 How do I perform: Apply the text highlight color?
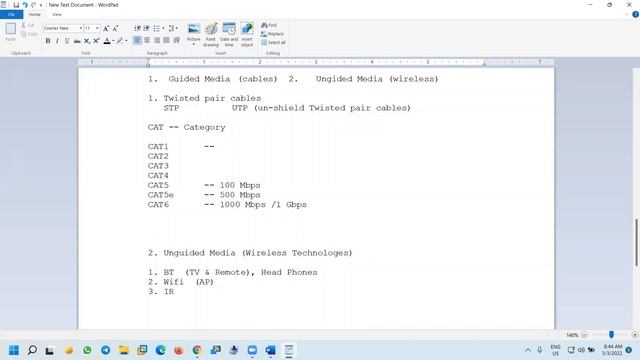tap(120, 41)
